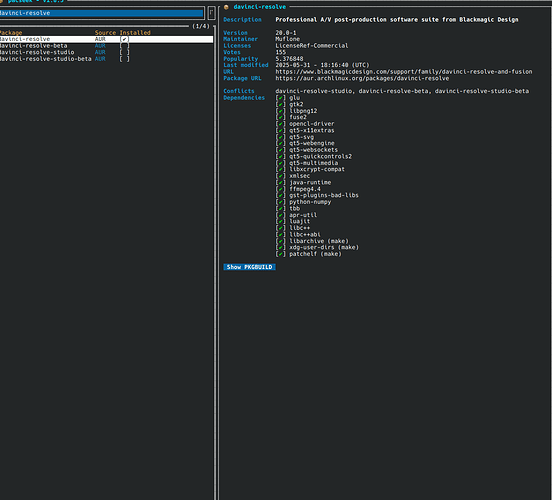552x500 pixels.
Task: Click the check mark beside patchelf (make)
Action: tap(281, 254)
